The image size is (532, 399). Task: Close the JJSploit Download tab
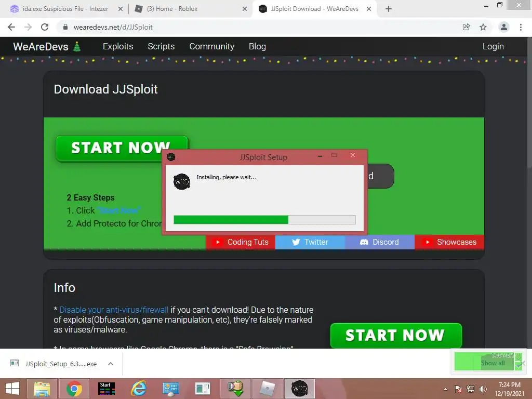[x=369, y=9]
